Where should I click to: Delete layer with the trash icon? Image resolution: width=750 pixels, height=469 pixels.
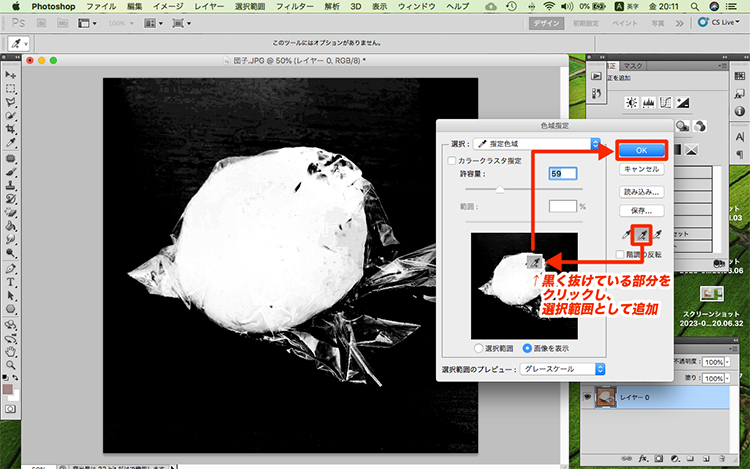pyautogui.click(x=722, y=458)
